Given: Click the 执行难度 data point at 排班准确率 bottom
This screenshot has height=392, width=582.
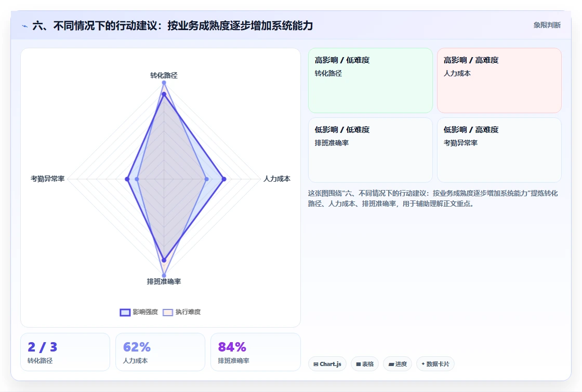Looking at the screenshot, I should [164, 276].
